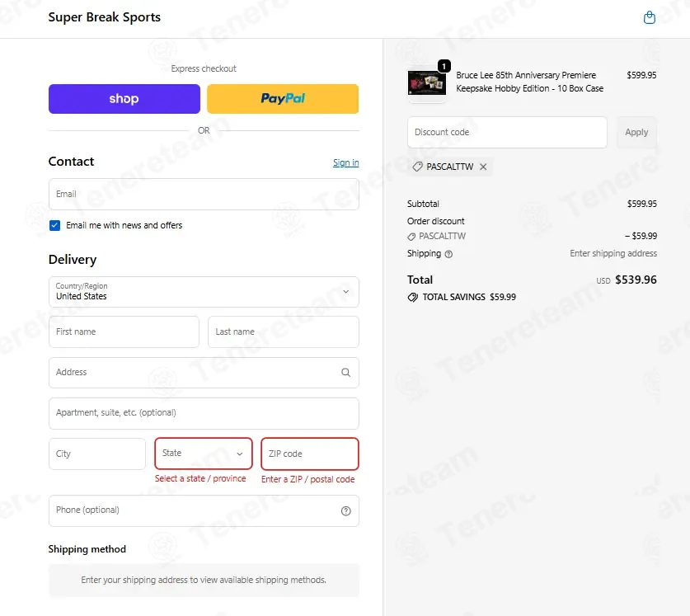The height and width of the screenshot is (616, 690).
Task: Focus the City input field
Action: click(x=96, y=454)
